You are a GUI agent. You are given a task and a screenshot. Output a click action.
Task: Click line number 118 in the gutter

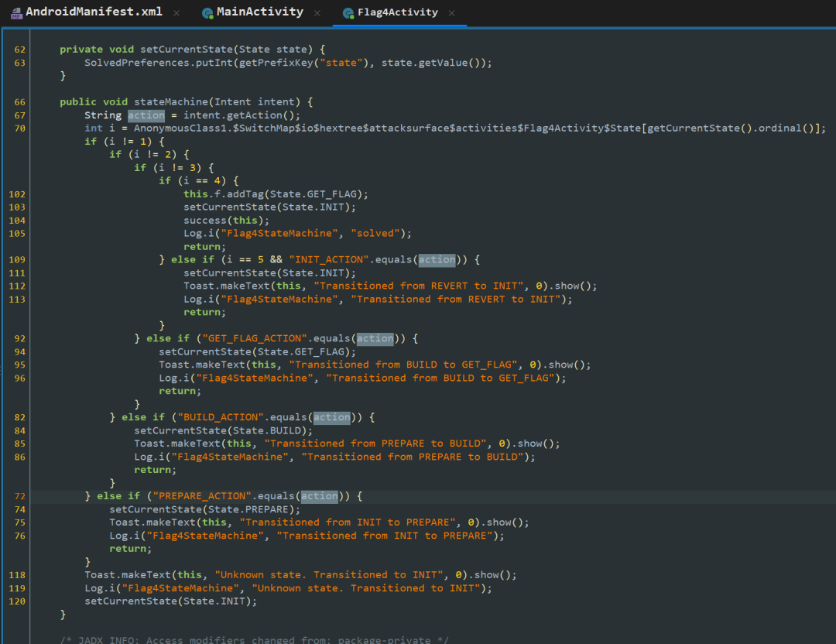[17, 575]
